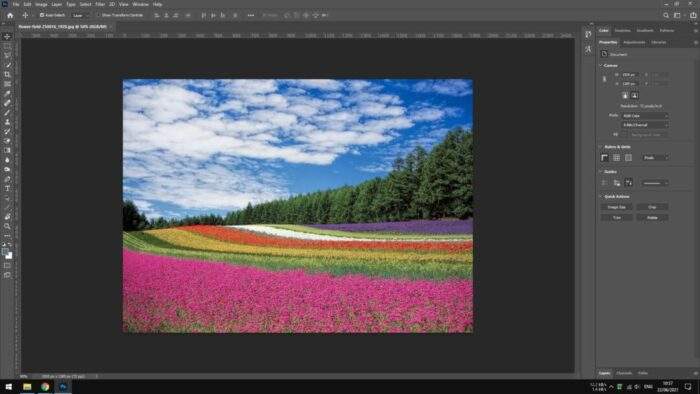Image resolution: width=700 pixels, height=394 pixels.
Task: Toggle smart guides icon in Guides section
Action: [629, 183]
